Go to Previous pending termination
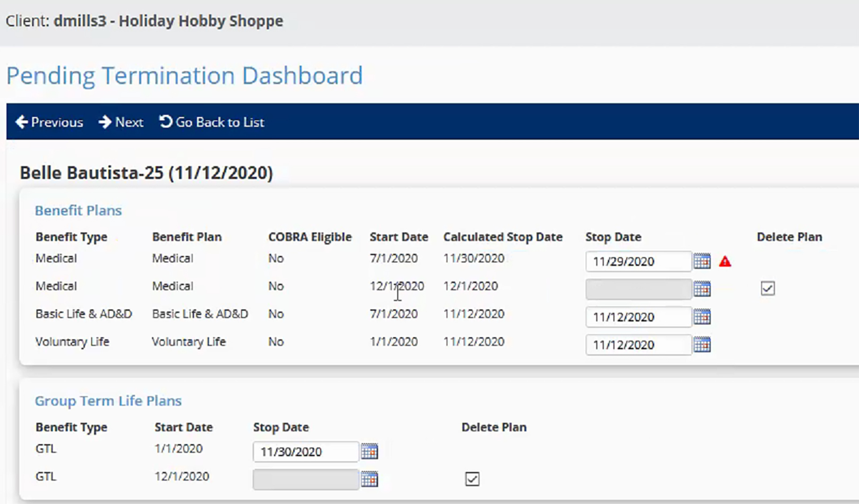The image size is (859, 504). pos(49,122)
